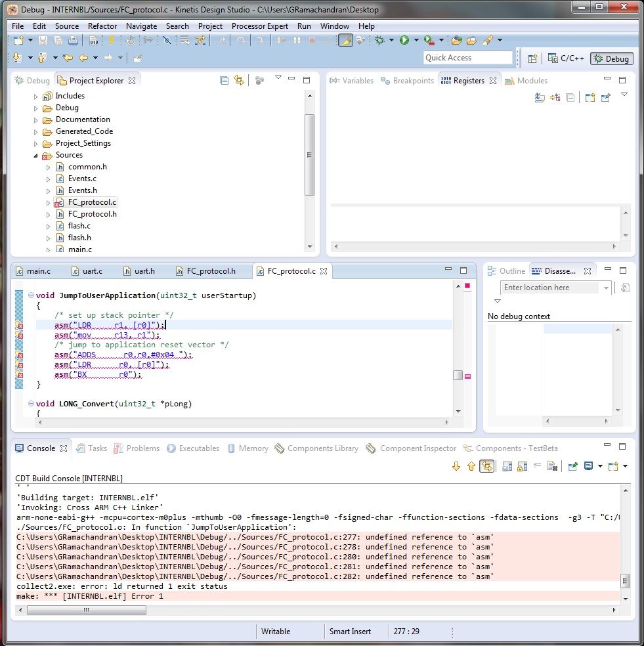Collapse the LONG_Convert function fold marker
The image size is (644, 646).
tap(31, 403)
